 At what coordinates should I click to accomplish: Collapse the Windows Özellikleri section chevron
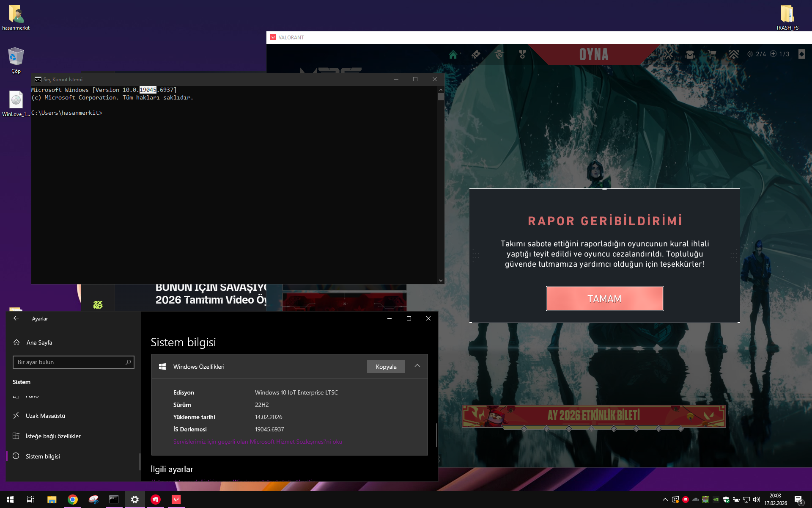click(x=417, y=366)
